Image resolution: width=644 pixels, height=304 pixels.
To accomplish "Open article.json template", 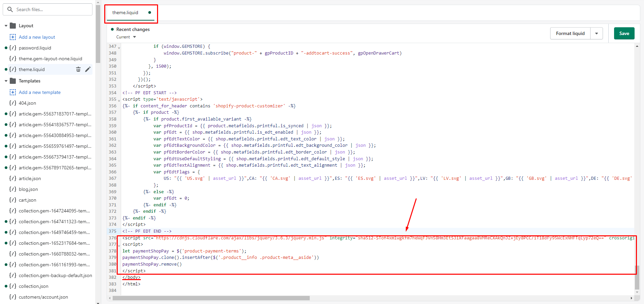I will 30,178.
